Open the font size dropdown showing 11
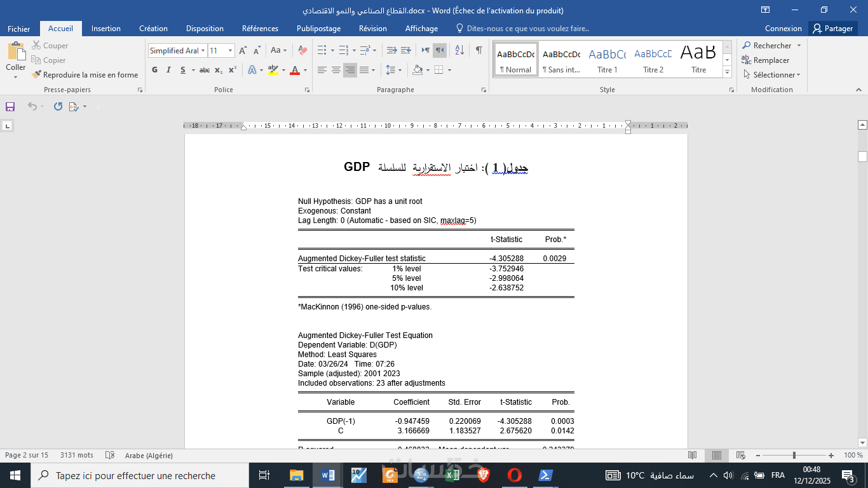The image size is (868, 488). (x=230, y=51)
